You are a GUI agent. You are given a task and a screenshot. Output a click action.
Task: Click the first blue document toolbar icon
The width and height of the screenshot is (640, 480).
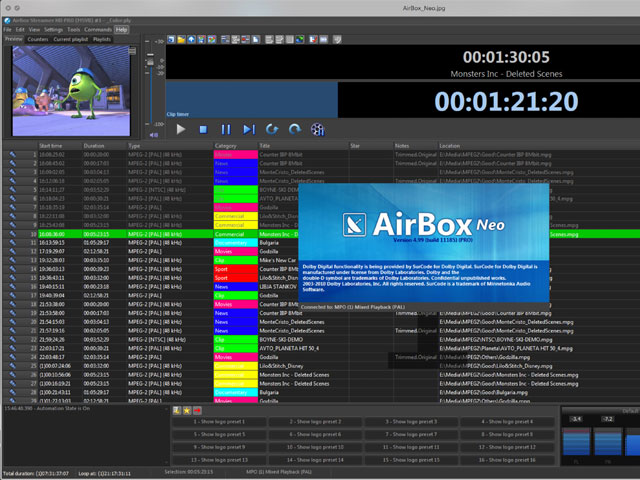pyautogui.click(x=171, y=40)
